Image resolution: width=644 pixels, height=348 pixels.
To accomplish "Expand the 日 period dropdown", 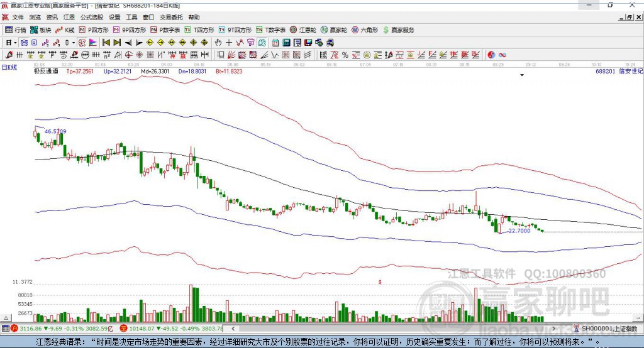I will pyautogui.click(x=15, y=43).
